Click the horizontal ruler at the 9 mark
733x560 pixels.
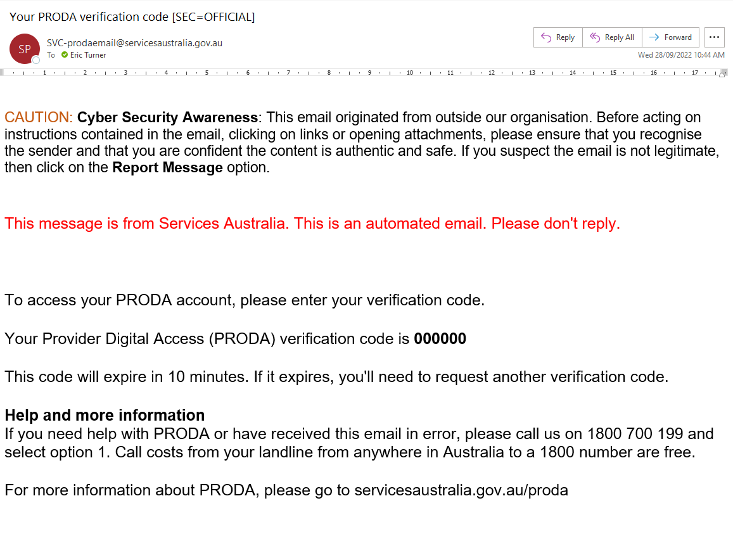coord(369,73)
